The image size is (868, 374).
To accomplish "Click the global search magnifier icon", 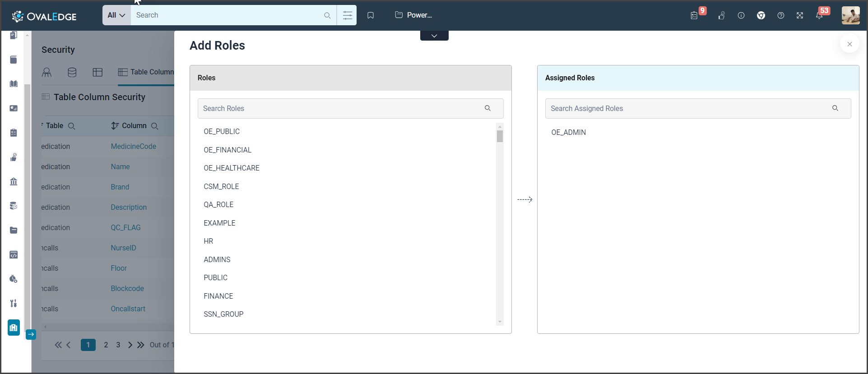I will (x=327, y=15).
